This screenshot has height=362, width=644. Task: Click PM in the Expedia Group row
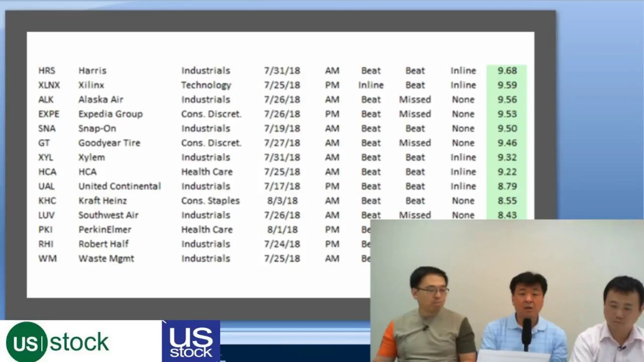(332, 114)
